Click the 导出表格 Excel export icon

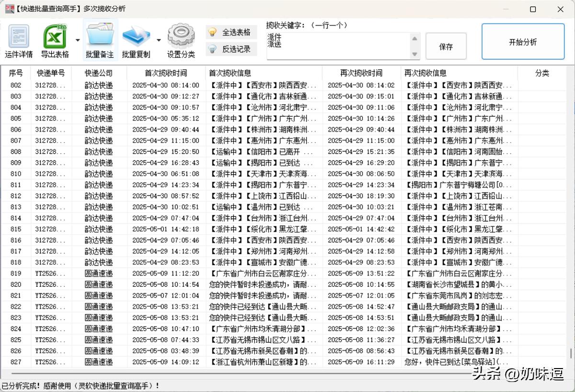click(55, 37)
